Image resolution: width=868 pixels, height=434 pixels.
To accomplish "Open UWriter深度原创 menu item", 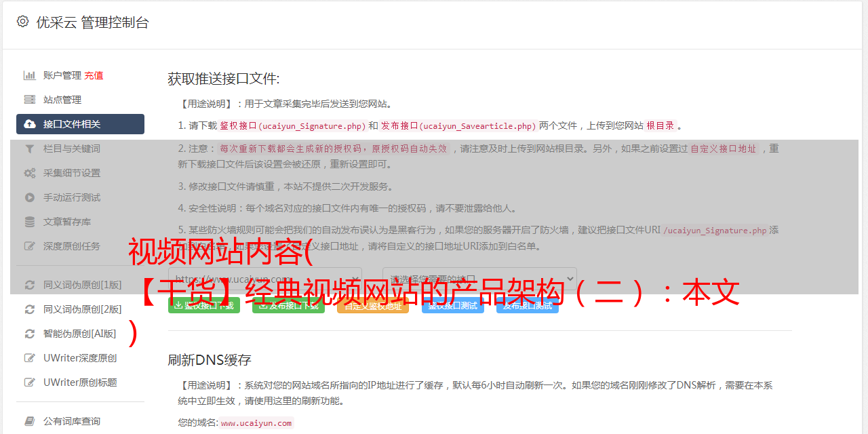I will [80, 358].
